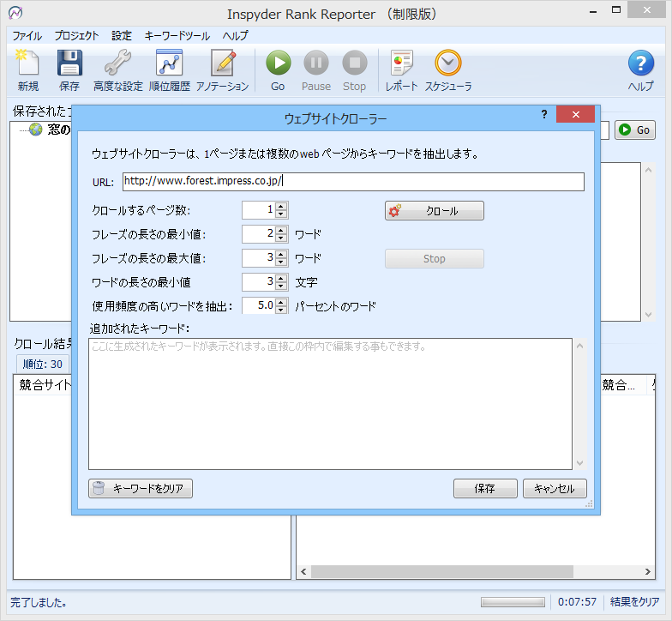The image size is (672, 621).
Task: Close the ウェブサイトクローラー dialog
Action: pyautogui.click(x=576, y=114)
